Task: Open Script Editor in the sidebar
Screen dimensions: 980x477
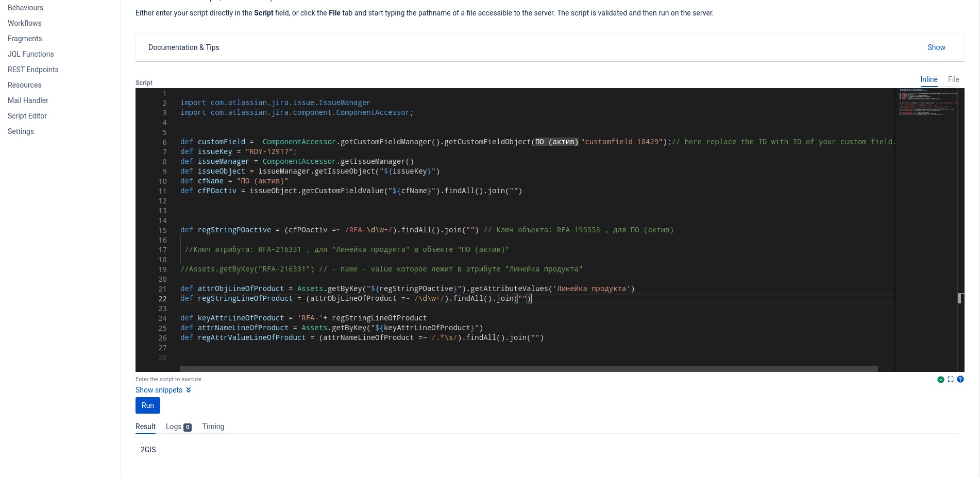Action: [27, 116]
